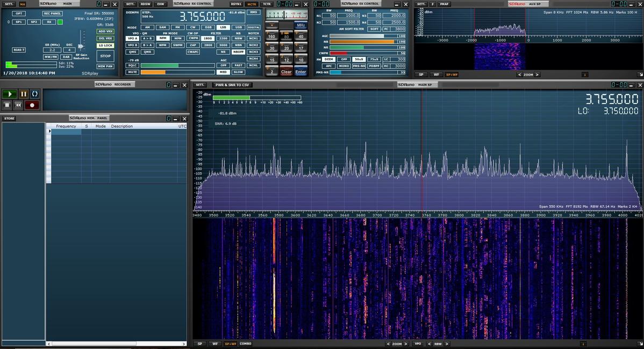Switch demodulation mode to USB
Screen dimensions: 644x349
click(238, 27)
